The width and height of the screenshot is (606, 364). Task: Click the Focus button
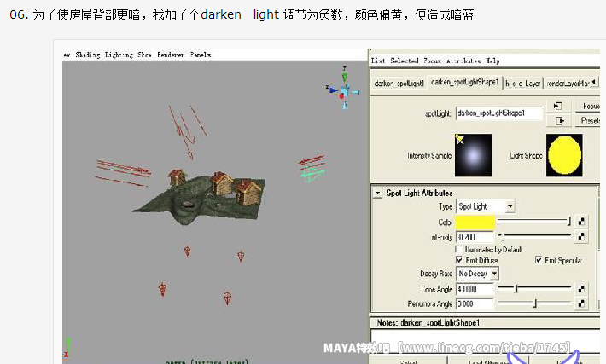[x=590, y=106]
